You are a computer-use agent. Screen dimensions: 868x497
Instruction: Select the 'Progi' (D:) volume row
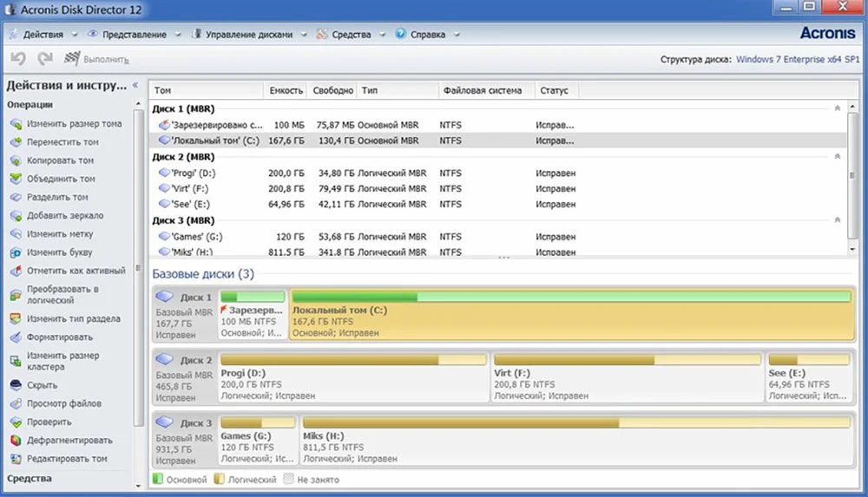point(498,173)
